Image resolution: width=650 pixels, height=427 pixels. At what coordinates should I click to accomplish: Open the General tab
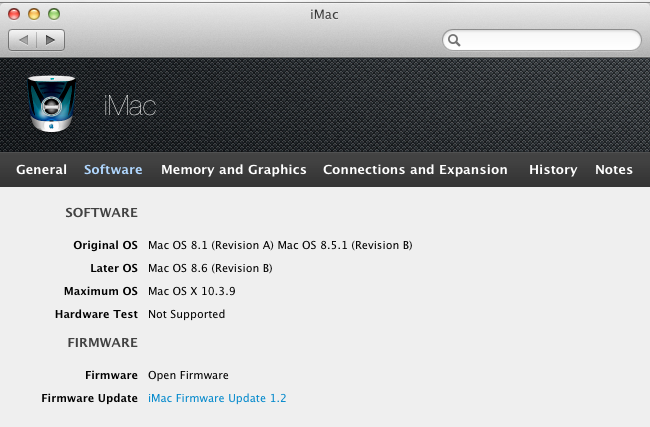[x=42, y=170]
